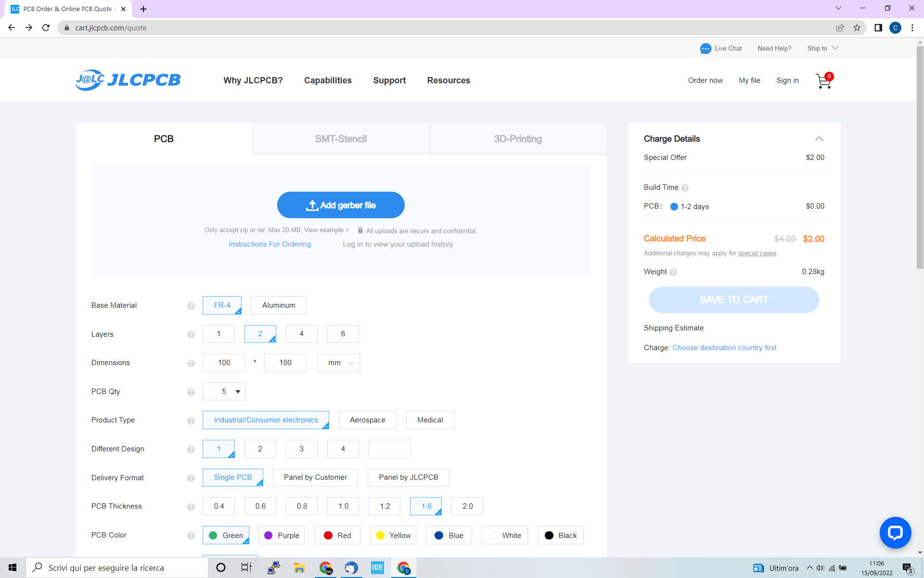
Task: Click the Build Time help icon
Action: 685,188
